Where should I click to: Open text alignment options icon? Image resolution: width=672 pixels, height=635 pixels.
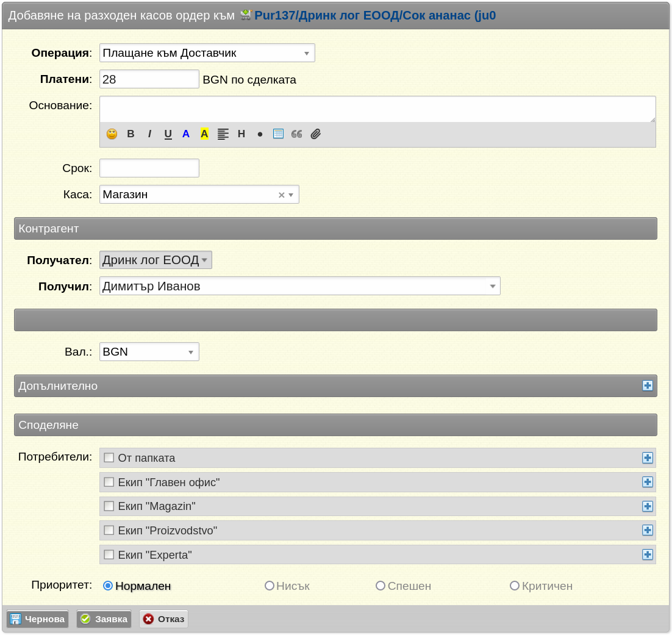coord(223,134)
